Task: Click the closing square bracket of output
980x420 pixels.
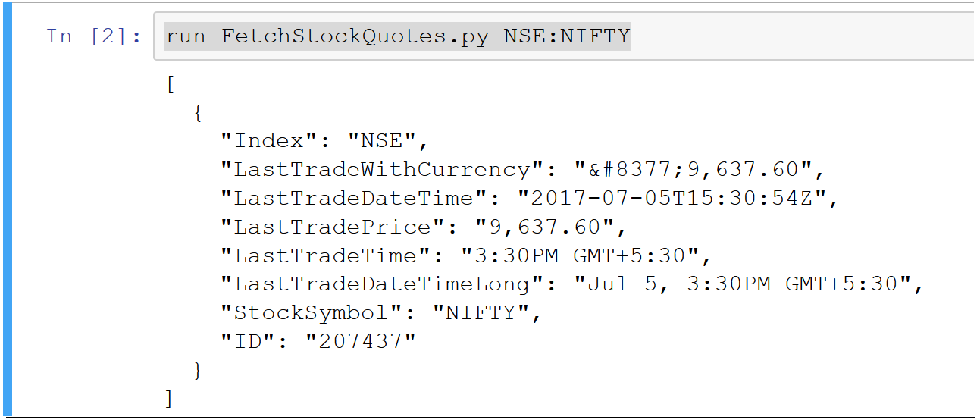Action: click(x=171, y=398)
